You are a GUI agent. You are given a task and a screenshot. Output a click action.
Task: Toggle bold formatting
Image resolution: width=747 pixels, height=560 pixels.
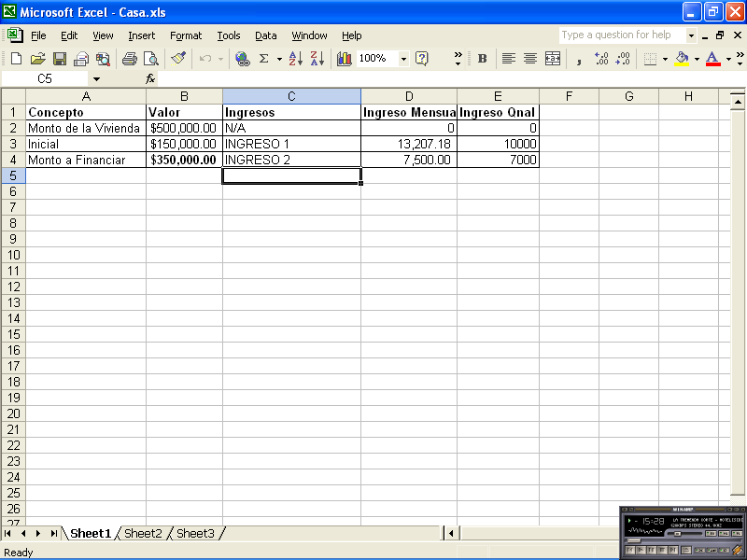pos(482,59)
